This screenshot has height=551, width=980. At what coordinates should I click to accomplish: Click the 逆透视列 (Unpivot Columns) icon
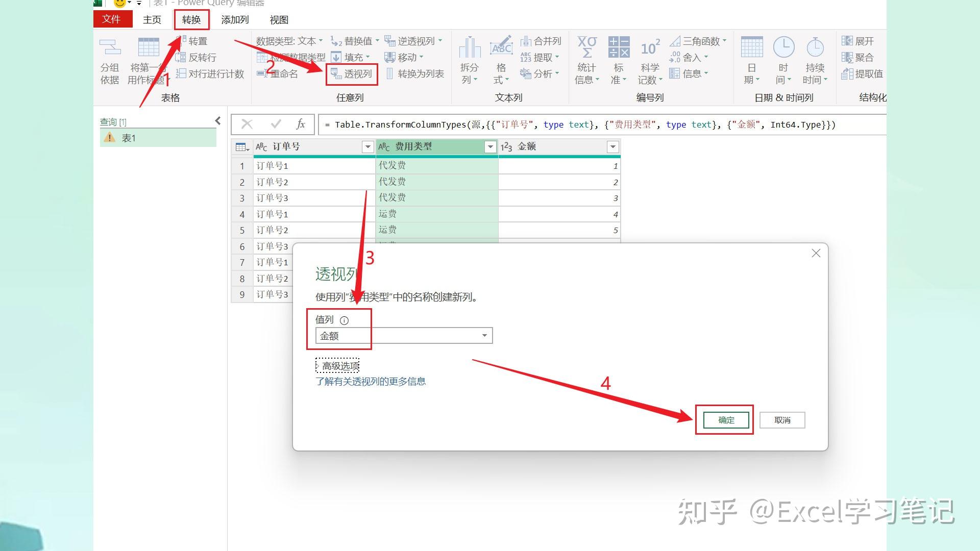(x=411, y=40)
